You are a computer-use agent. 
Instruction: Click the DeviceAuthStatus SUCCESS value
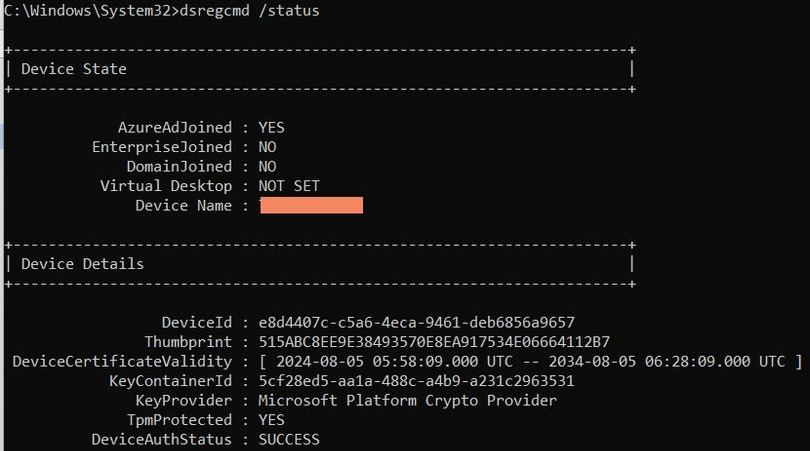point(289,439)
